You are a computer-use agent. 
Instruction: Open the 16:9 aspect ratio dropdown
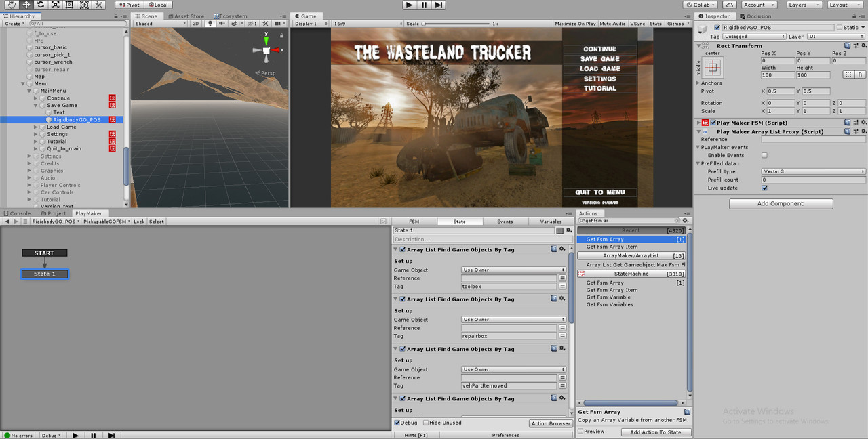pos(366,24)
